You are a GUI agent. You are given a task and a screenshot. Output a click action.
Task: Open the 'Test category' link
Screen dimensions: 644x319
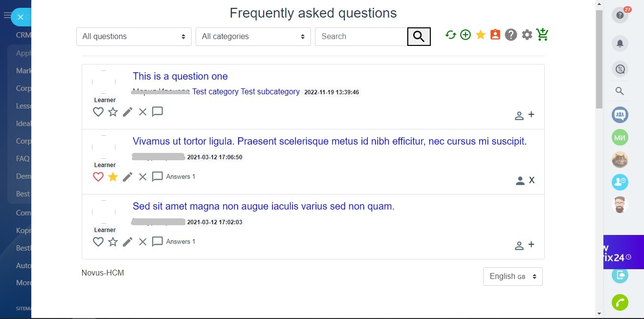pos(215,92)
